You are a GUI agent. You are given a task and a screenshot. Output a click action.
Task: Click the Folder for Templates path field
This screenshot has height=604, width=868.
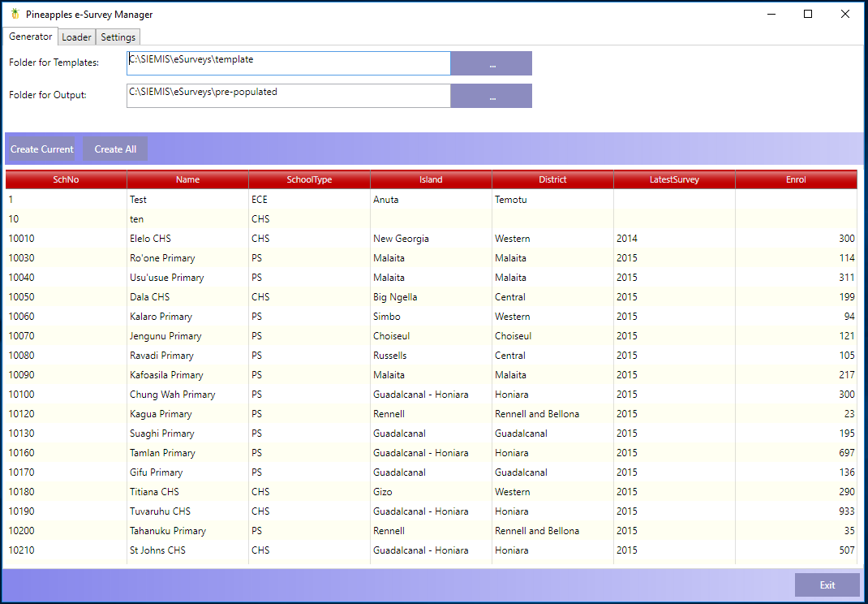point(288,63)
